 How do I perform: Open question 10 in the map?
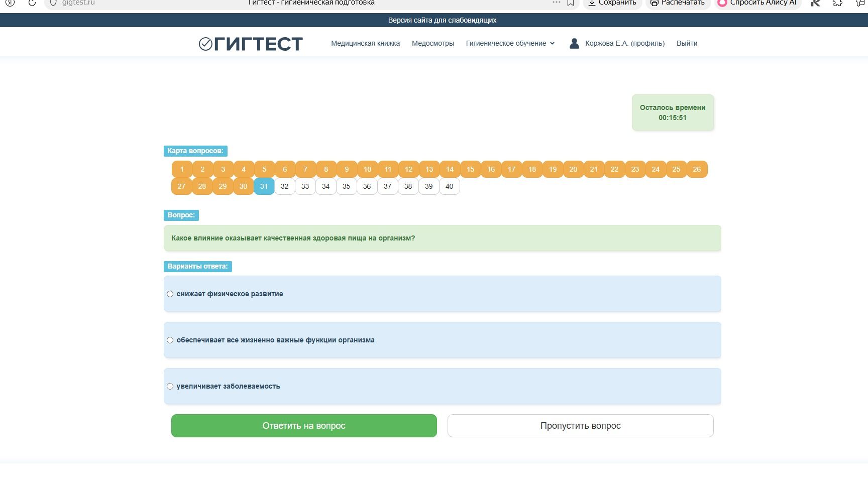click(x=367, y=169)
